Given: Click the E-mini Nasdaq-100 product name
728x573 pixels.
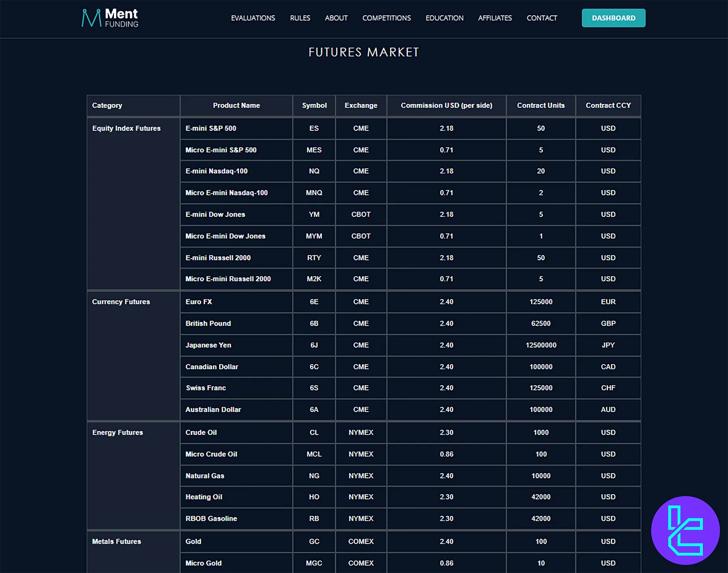Looking at the screenshot, I should coord(216,171).
